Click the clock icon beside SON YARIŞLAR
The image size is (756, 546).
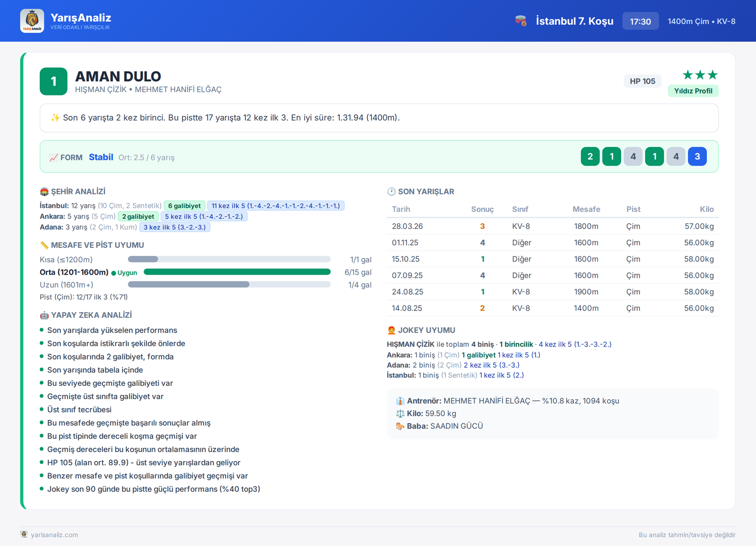[391, 191]
